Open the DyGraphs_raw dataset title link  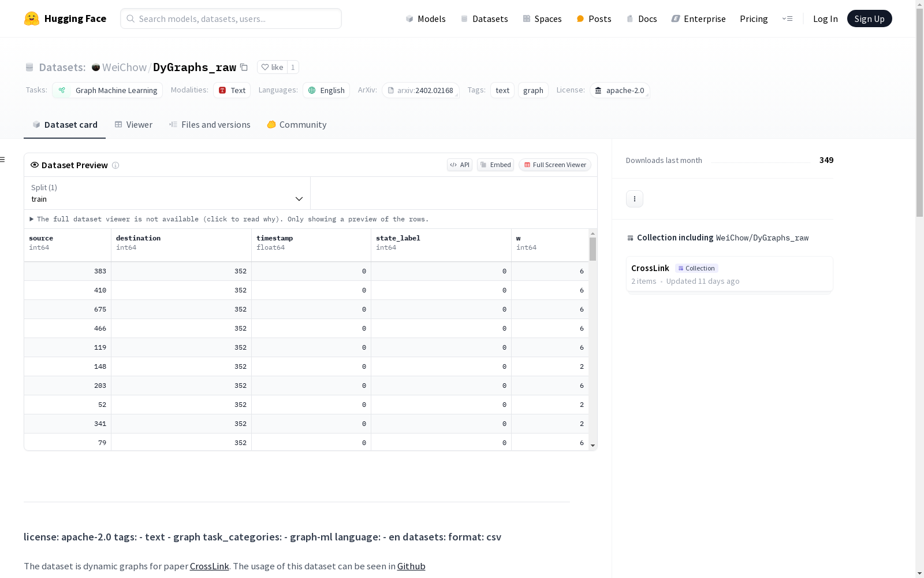tap(195, 67)
